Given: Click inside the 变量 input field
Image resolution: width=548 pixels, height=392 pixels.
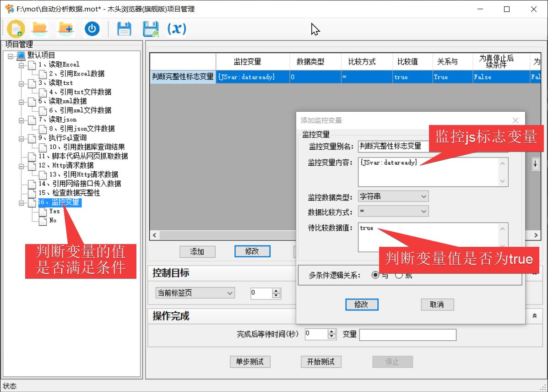Looking at the screenshot, I should tap(407, 334).
